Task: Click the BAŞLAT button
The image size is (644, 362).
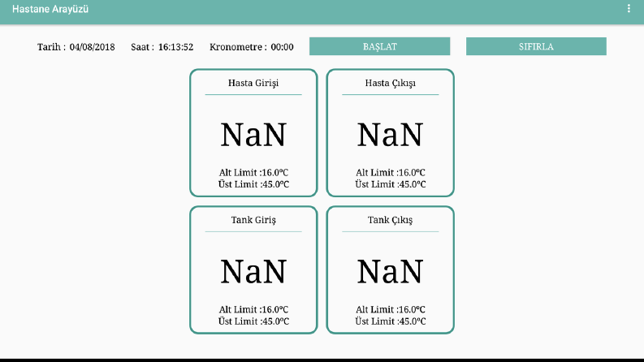Action: click(379, 46)
